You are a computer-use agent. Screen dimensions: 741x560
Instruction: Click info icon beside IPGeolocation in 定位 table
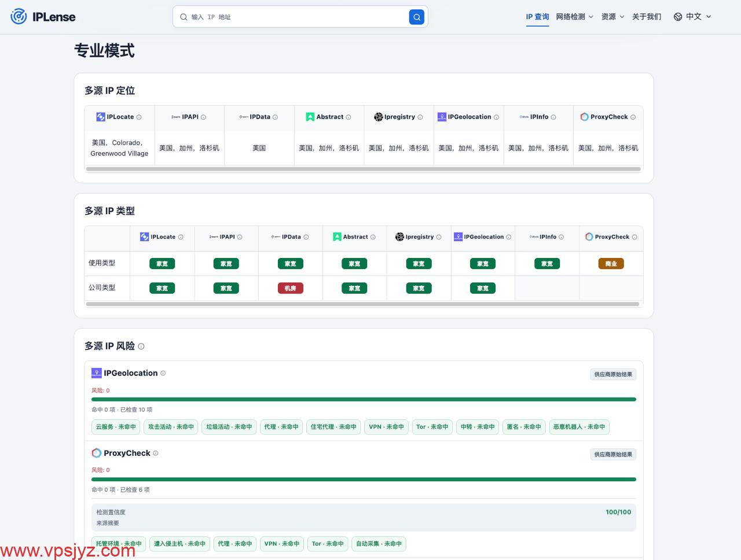(x=496, y=117)
